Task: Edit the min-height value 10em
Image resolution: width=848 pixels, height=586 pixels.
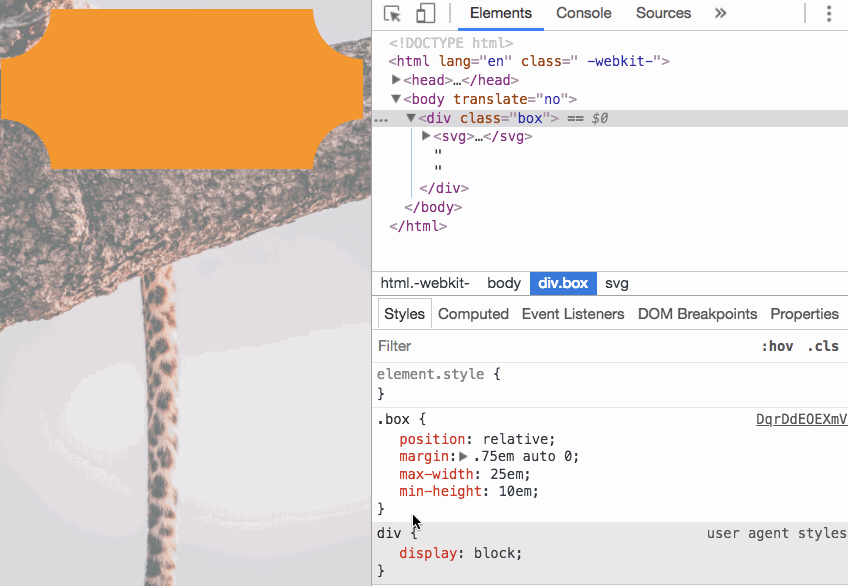Action: pyautogui.click(x=514, y=491)
